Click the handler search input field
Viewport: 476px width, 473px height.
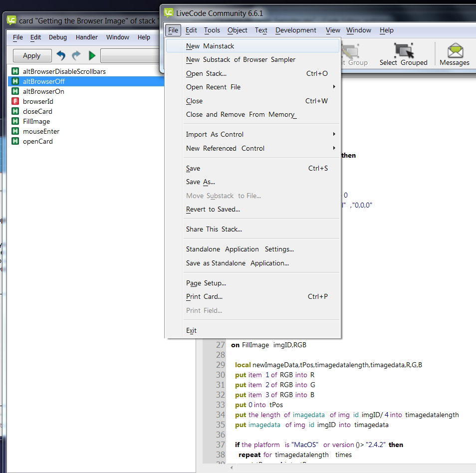[131, 55]
